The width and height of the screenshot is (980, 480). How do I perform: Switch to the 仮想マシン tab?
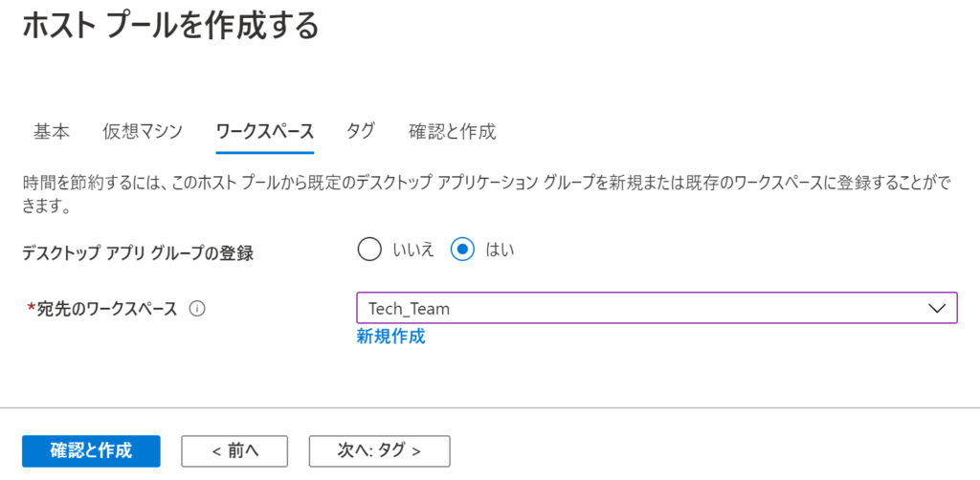(143, 132)
